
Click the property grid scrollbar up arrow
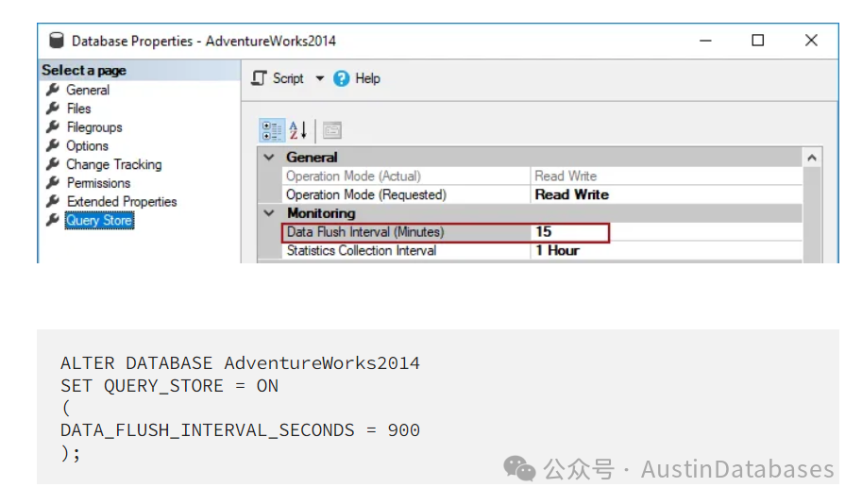coord(812,159)
